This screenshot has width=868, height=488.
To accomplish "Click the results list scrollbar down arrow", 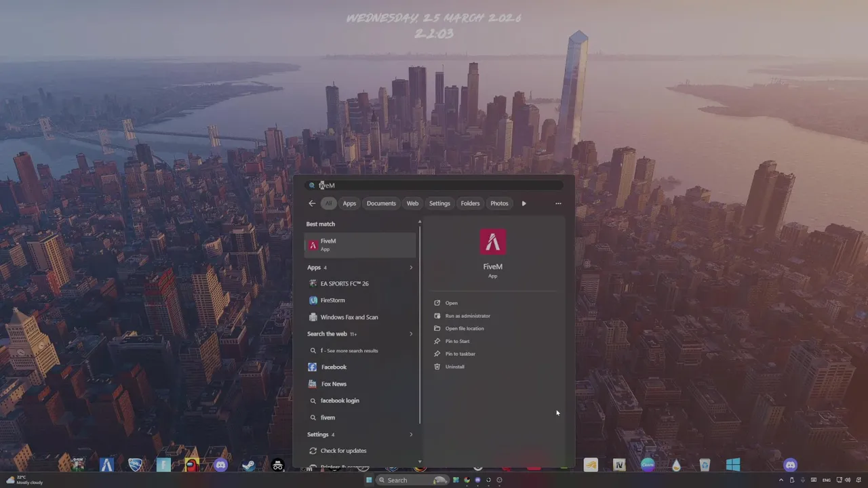I will point(420,462).
